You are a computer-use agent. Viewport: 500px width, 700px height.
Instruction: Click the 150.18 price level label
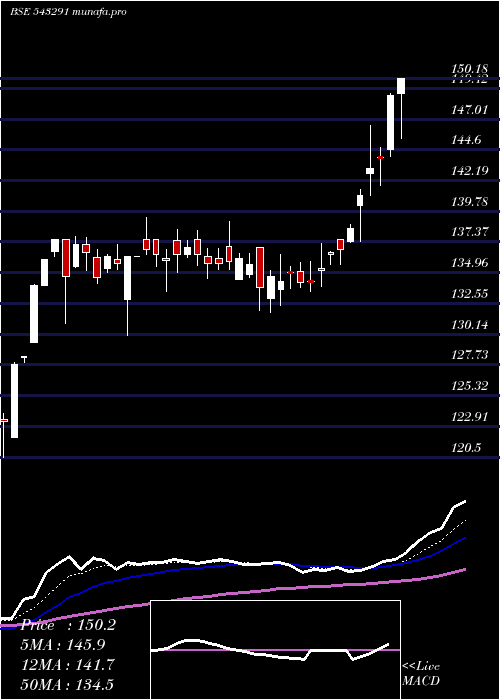(470, 69)
